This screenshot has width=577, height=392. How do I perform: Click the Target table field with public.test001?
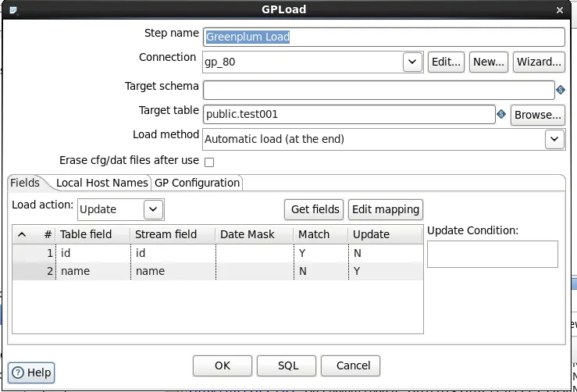click(x=349, y=115)
